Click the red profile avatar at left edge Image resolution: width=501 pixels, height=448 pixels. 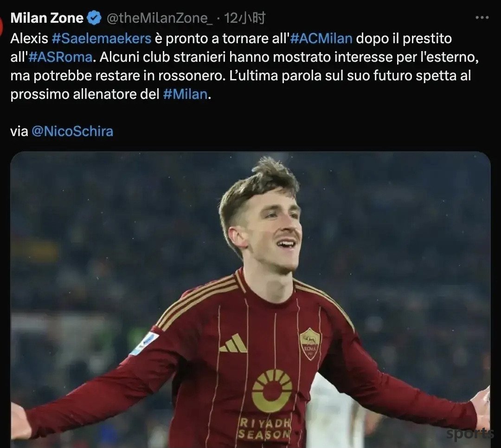1,26
